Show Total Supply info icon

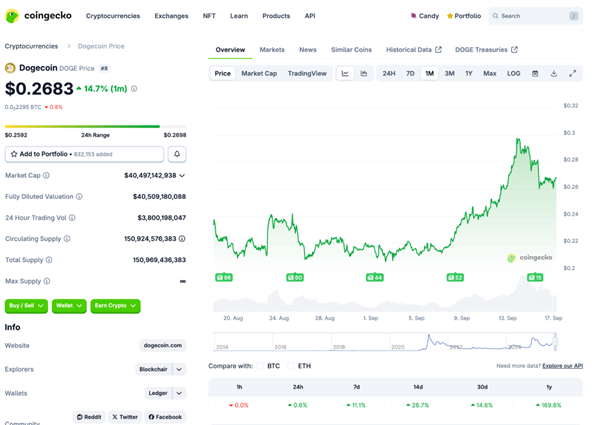click(49, 260)
